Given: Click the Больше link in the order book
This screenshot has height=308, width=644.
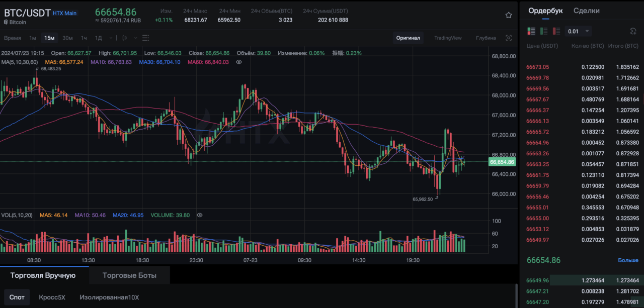Looking at the screenshot, I should pyautogui.click(x=628, y=260).
